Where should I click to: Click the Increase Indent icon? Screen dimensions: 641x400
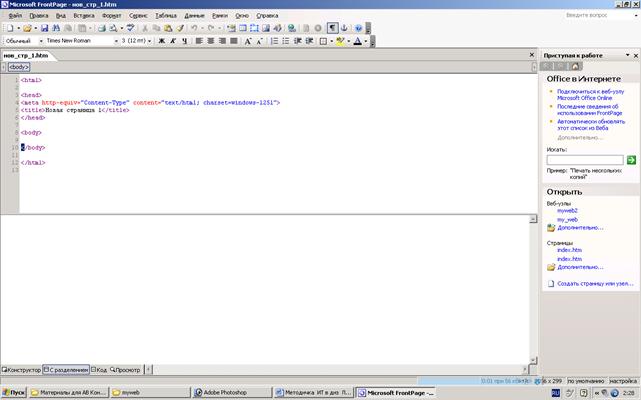(309, 41)
